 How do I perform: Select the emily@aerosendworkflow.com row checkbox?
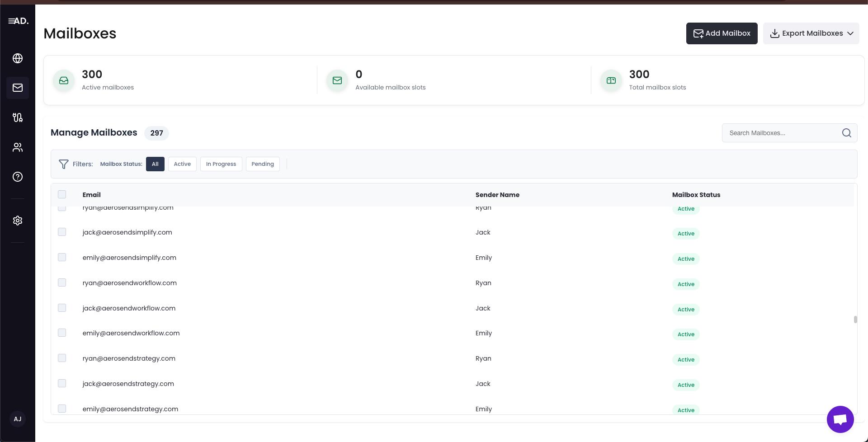point(62,333)
